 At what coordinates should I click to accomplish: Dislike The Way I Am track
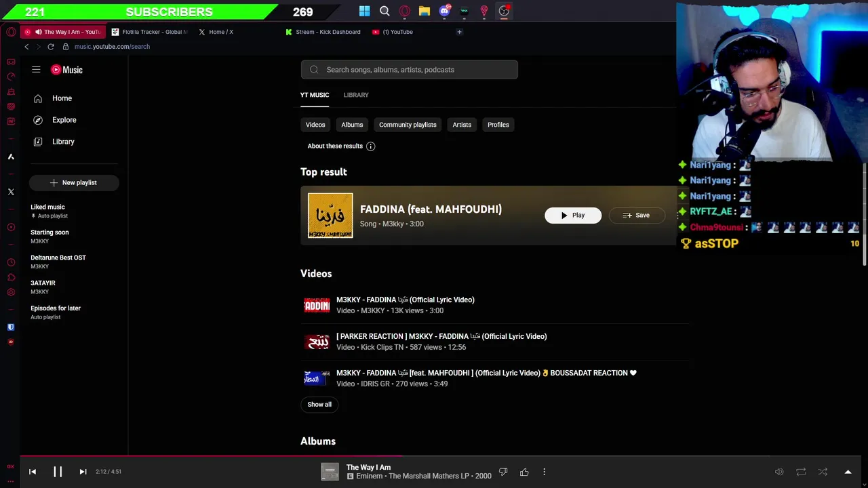pos(503,472)
